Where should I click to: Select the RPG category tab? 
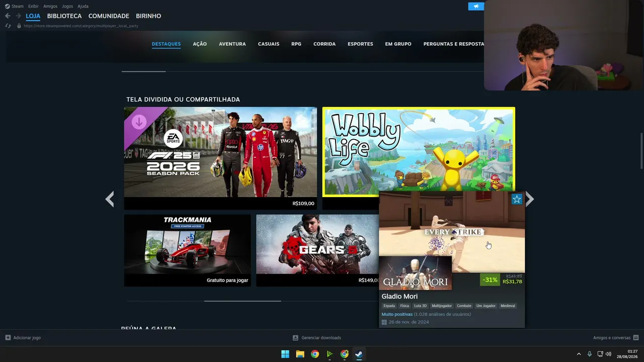click(x=296, y=44)
